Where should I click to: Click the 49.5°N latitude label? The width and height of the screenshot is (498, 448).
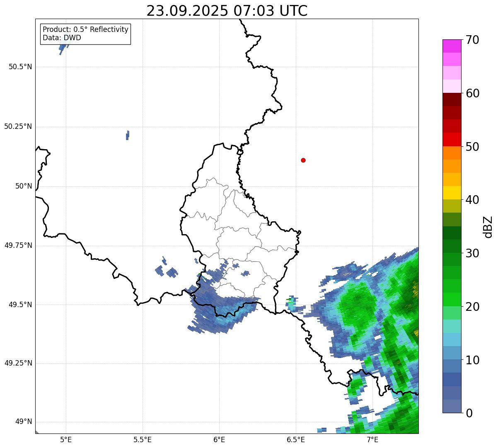tap(20, 305)
